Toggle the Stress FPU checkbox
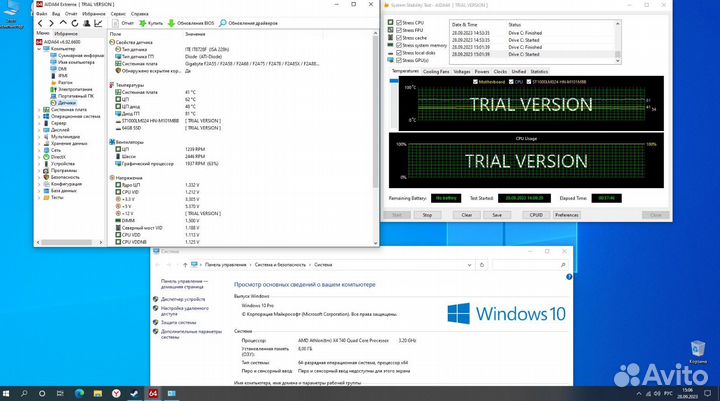The width and height of the screenshot is (720, 401). tap(399, 30)
